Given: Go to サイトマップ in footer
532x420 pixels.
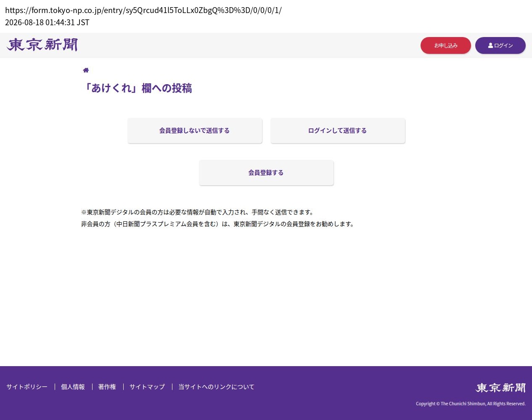Looking at the screenshot, I should click(147, 387).
